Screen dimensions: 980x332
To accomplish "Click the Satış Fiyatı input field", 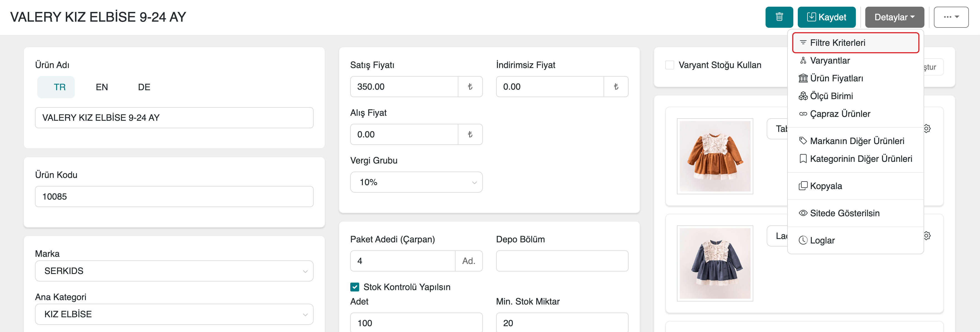I will click(404, 87).
